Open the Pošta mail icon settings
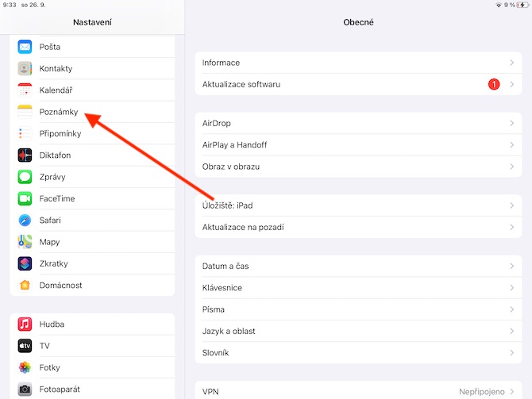Image resolution: width=532 pixels, height=399 pixels. pyautogui.click(x=25, y=47)
